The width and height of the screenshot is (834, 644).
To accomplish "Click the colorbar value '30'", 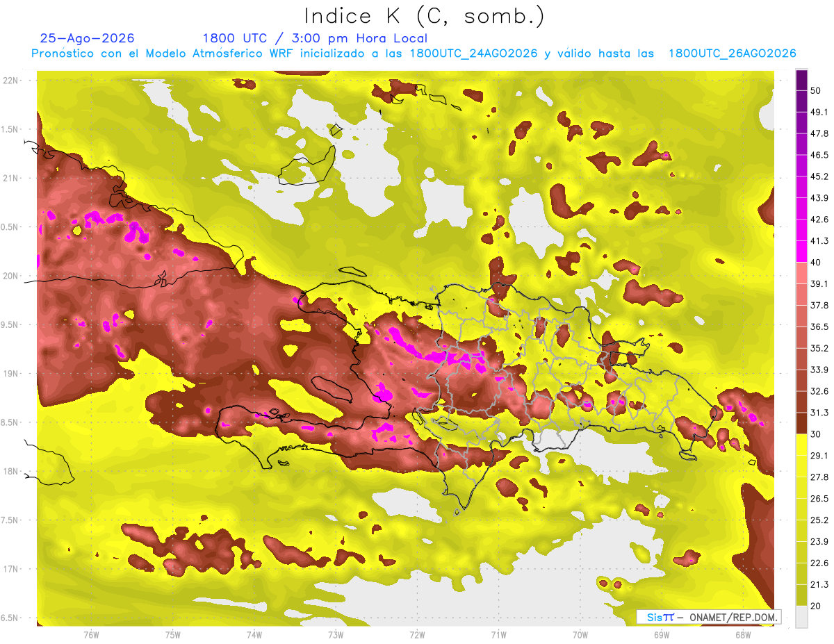I will (816, 434).
